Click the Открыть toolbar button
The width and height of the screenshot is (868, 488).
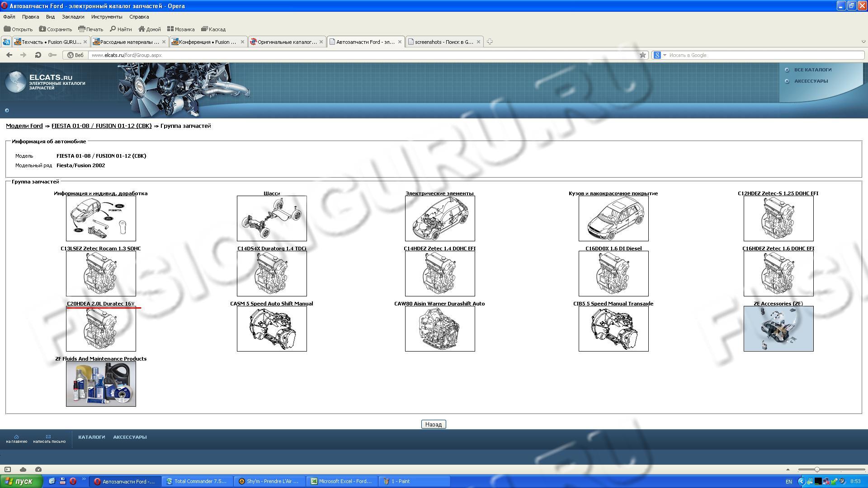click(x=18, y=29)
